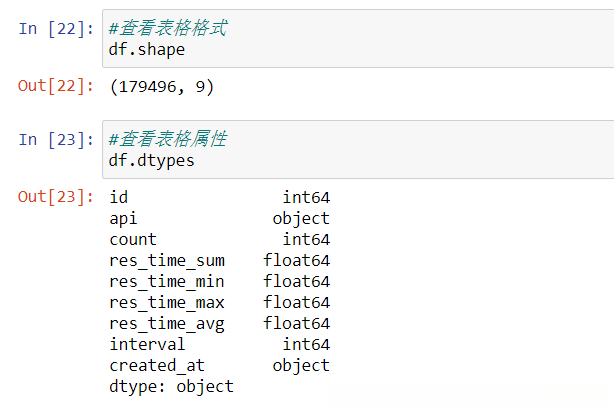This screenshot has width=614, height=417.
Task: Click the res_time_max row label
Action: (x=167, y=302)
